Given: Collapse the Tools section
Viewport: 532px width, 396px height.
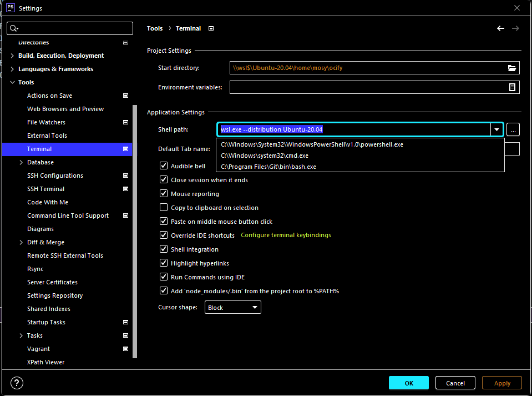Looking at the screenshot, I should click(x=12, y=82).
